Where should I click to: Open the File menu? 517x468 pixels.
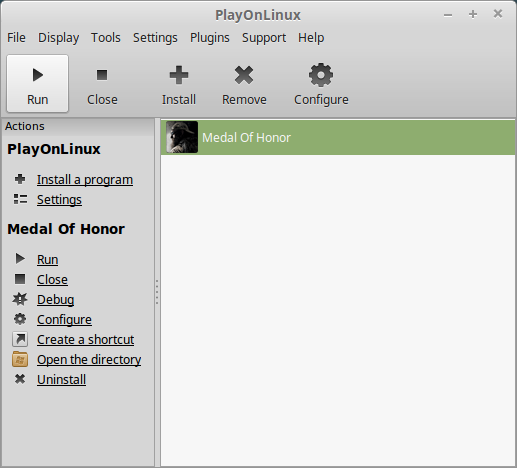(x=16, y=38)
